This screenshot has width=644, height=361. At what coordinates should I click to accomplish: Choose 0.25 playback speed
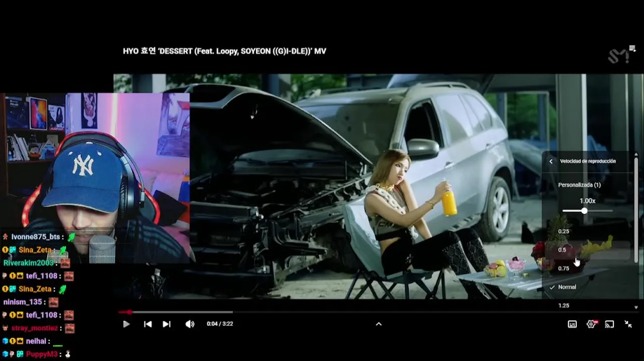(x=564, y=231)
